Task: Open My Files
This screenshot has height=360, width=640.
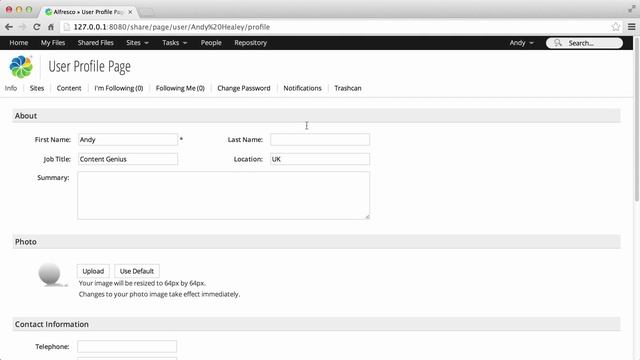Action: pyautogui.click(x=53, y=43)
